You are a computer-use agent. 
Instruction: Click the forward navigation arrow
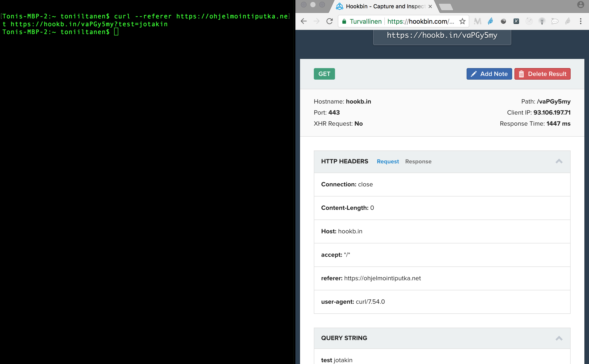point(317,21)
